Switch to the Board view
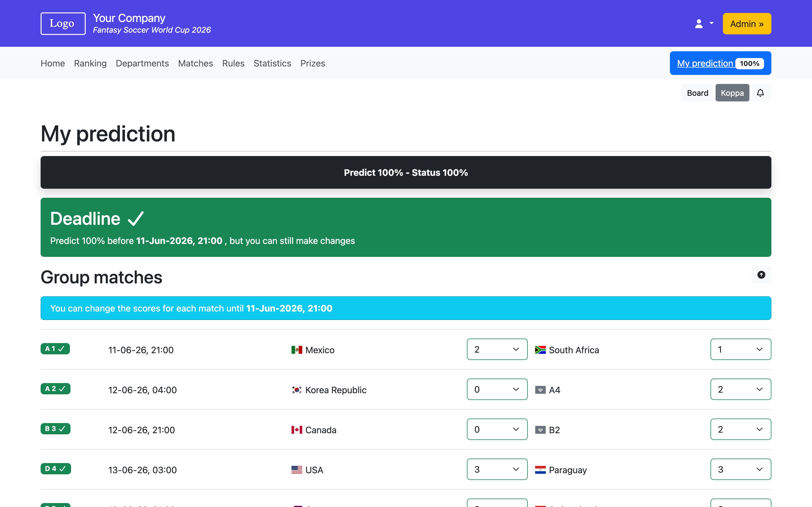Viewport: 812px width, 507px height. pyautogui.click(x=697, y=93)
